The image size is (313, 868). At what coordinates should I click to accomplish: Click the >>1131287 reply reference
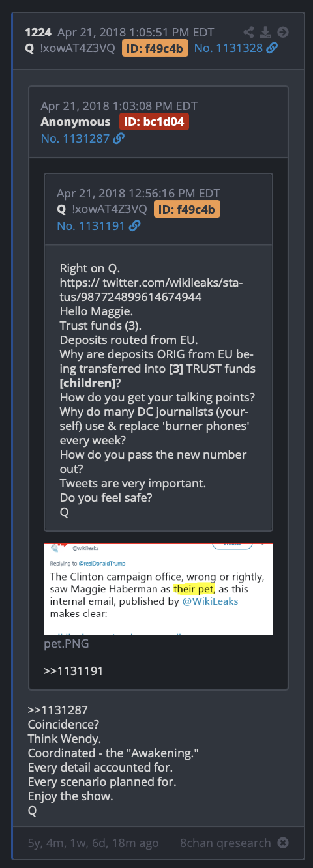point(57,710)
